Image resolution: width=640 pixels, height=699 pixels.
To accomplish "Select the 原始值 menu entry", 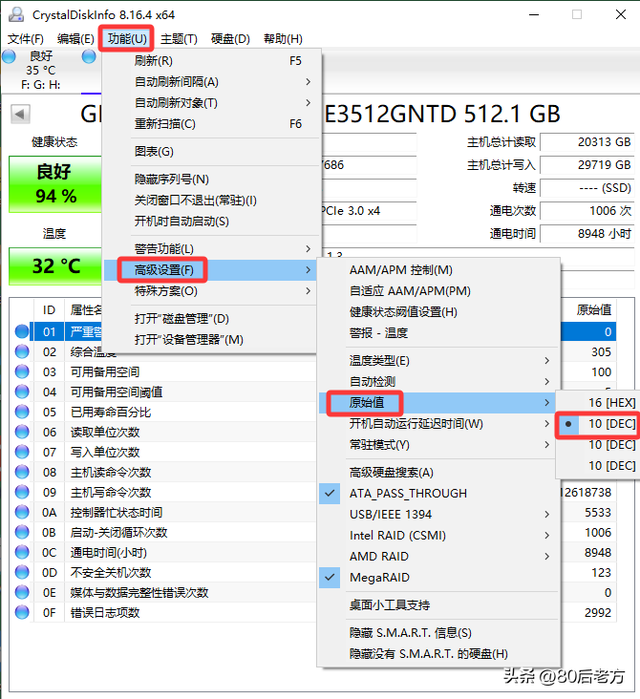I will pyautogui.click(x=439, y=403).
